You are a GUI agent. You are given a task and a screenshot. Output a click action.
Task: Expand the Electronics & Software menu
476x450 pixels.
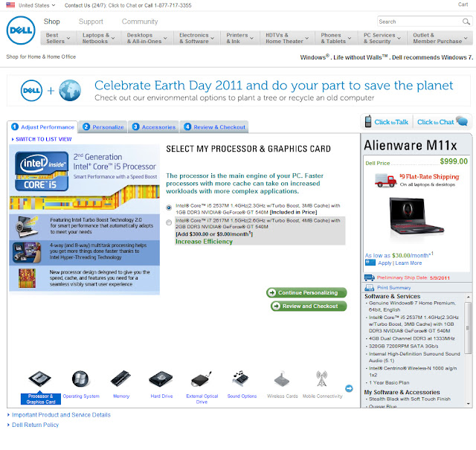point(196,38)
